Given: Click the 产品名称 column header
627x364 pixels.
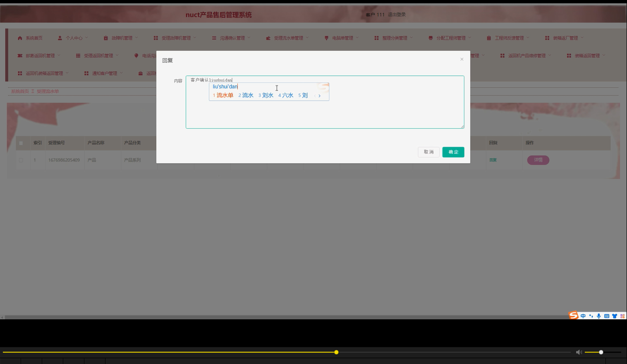Looking at the screenshot, I should 96,143.
